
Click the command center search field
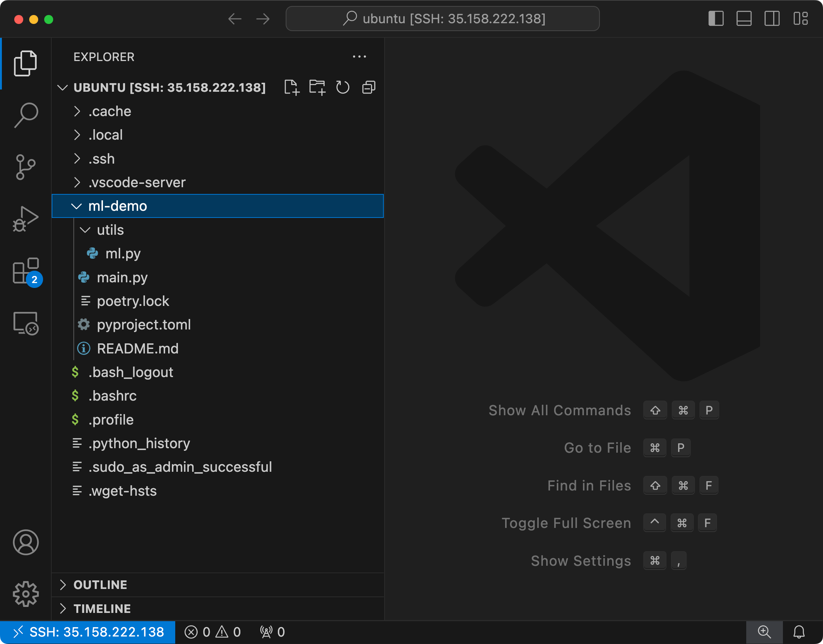coord(443,18)
